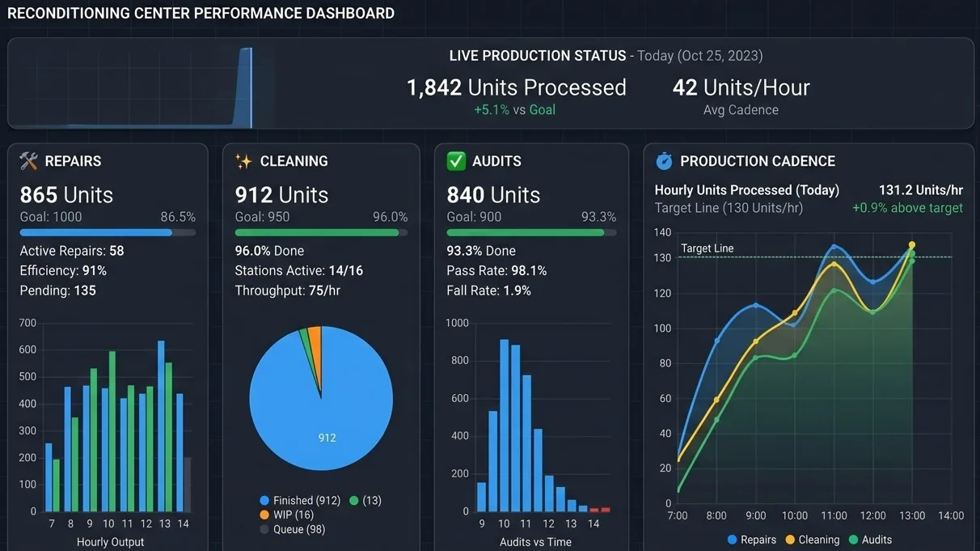Click the '840 Units' audits total
The image size is (980, 551).
[x=493, y=195]
